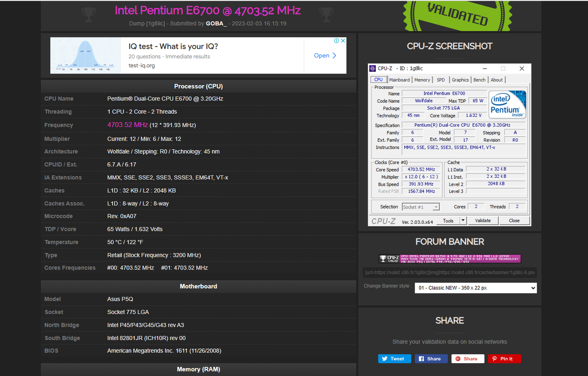
Task: Share on Twitter with Tweet button
Action: pos(395,359)
